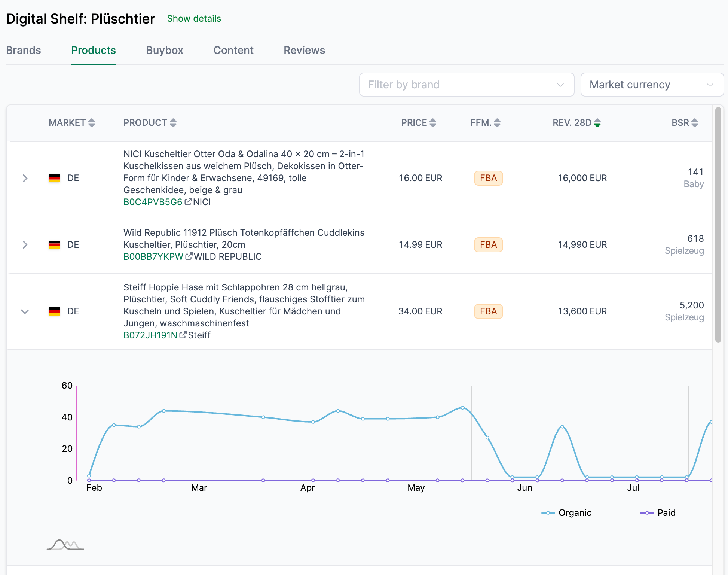This screenshot has width=728, height=575.
Task: Open the Market currency dropdown
Action: coord(652,85)
